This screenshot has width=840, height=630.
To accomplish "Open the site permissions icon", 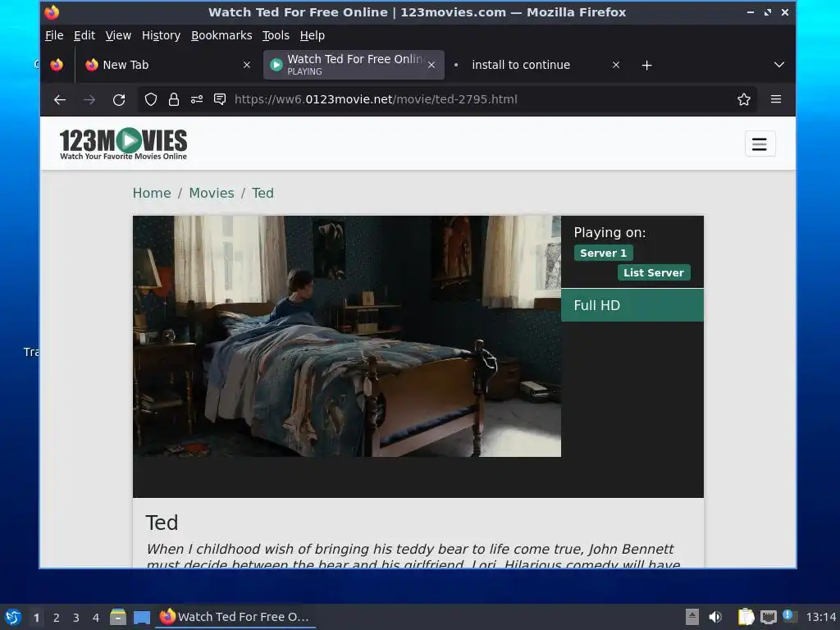I will click(x=197, y=99).
